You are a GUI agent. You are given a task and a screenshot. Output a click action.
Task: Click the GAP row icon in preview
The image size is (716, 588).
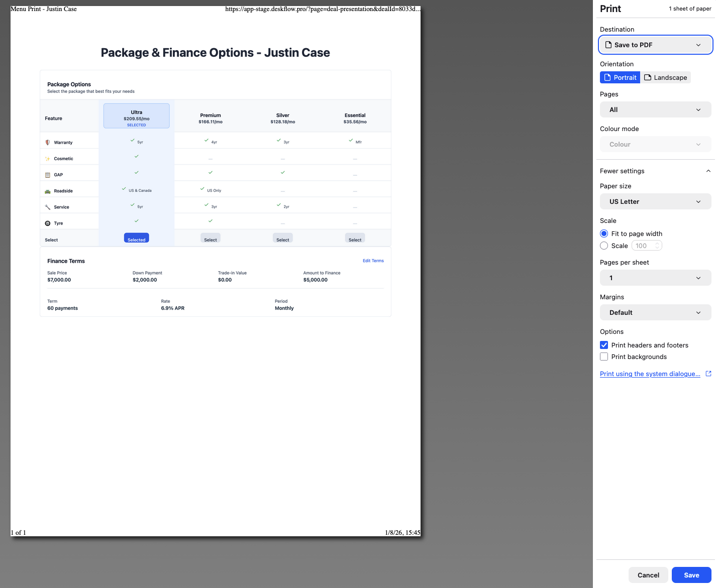(x=48, y=175)
